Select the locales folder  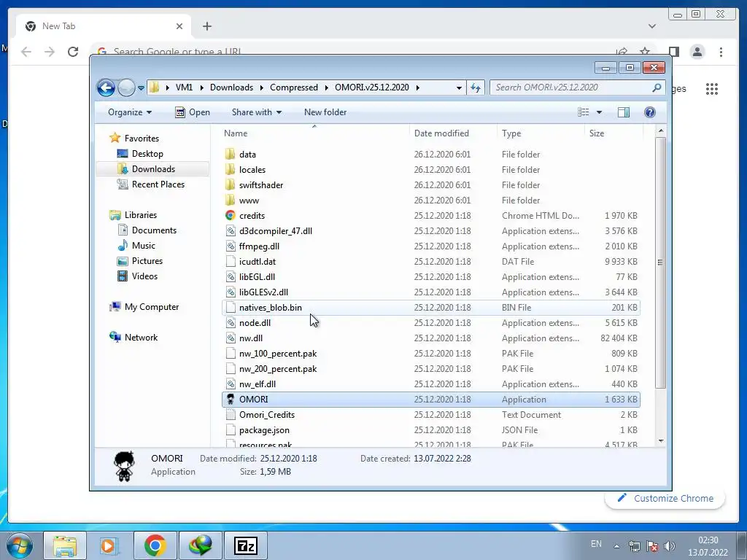[x=431, y=169]
